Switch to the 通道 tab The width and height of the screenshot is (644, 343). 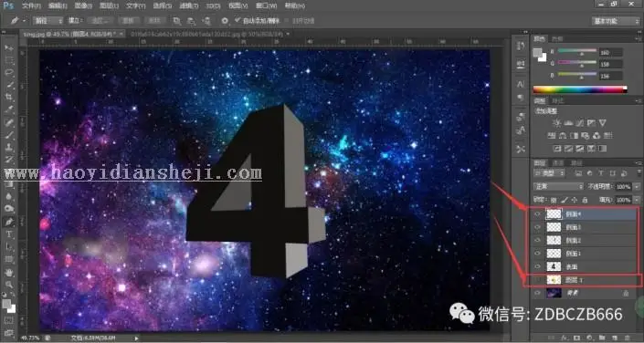pyautogui.click(x=558, y=163)
